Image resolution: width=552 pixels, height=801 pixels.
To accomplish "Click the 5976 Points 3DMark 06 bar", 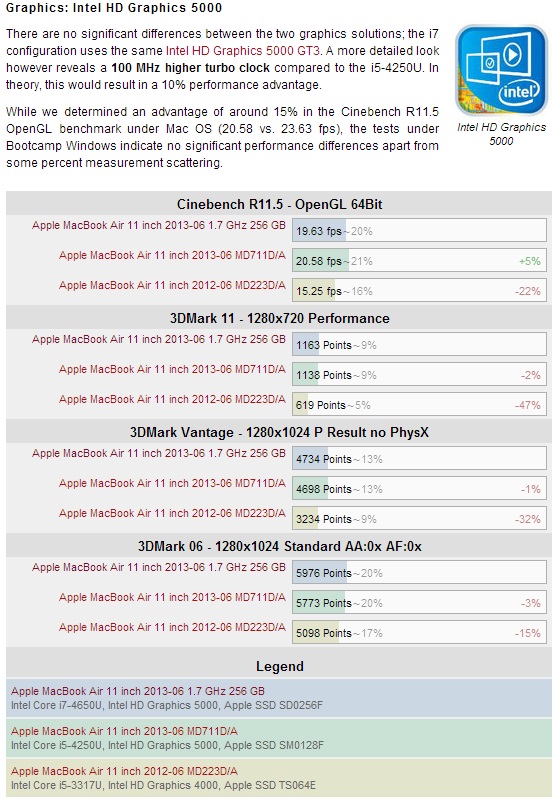I will coord(419,573).
